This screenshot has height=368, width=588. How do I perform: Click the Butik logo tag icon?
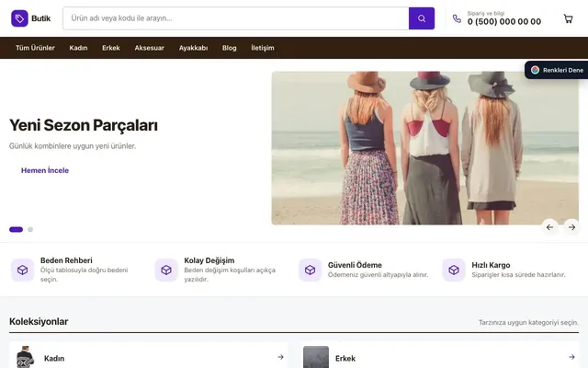click(19, 18)
